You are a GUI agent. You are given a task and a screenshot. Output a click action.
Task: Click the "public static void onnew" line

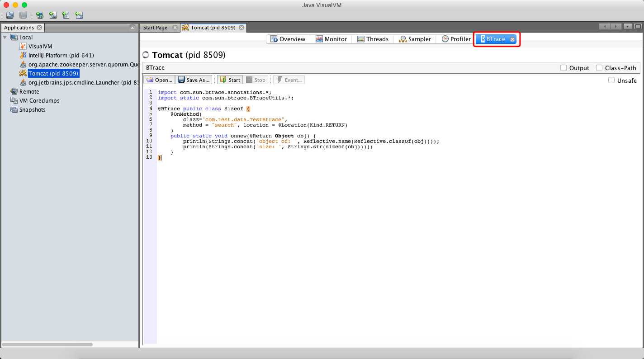tap(243, 136)
